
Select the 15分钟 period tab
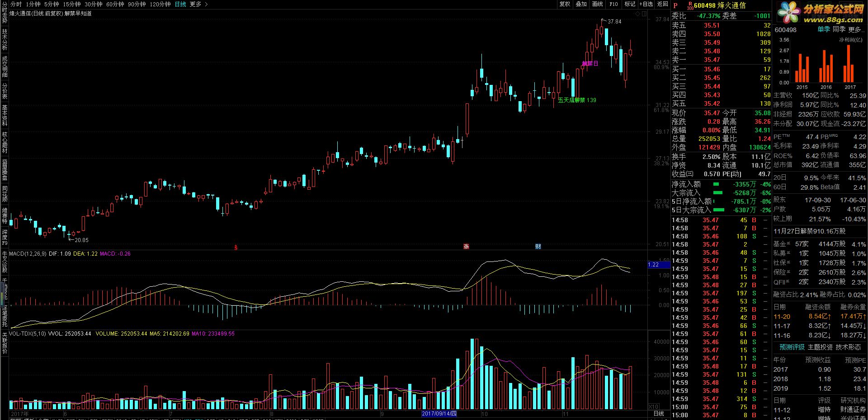click(x=72, y=4)
